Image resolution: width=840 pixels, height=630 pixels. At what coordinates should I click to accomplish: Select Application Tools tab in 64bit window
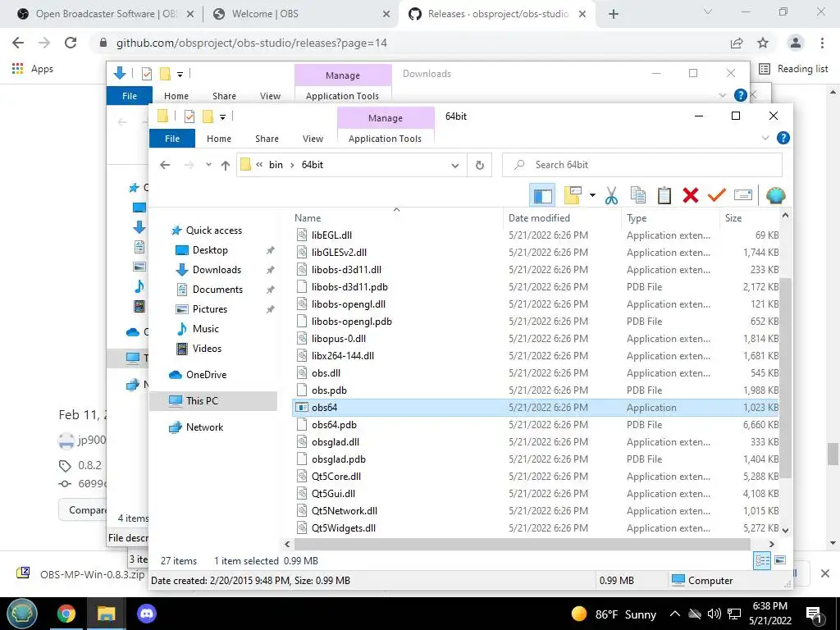coord(386,138)
